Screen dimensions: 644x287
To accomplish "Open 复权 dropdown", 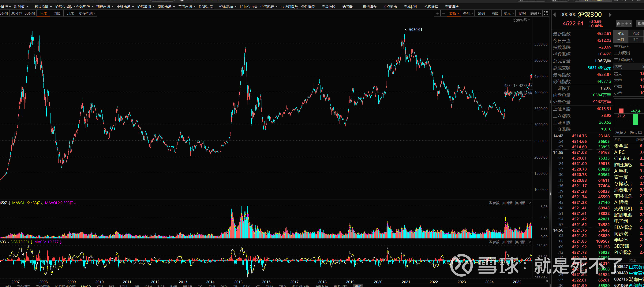I will [x=454, y=13].
